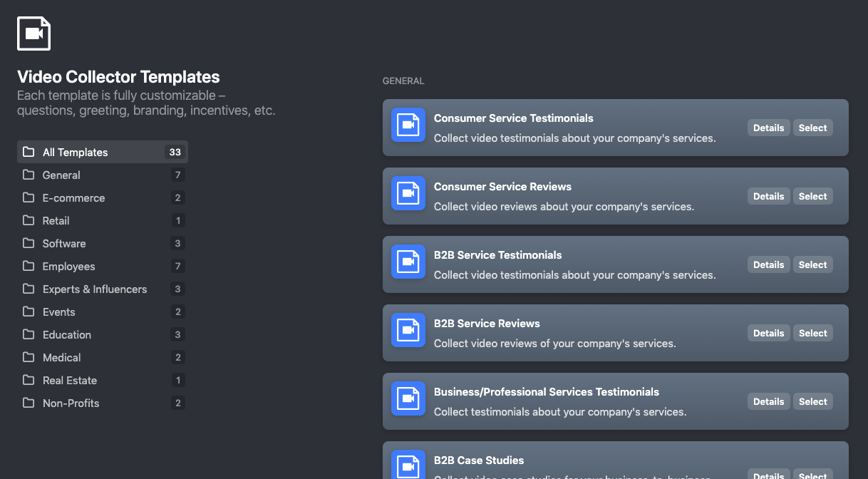Click the B2B Case Studies video icon
This screenshot has width=868, height=479.
click(408, 463)
